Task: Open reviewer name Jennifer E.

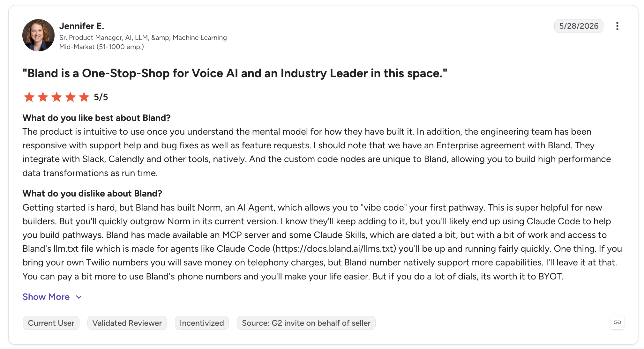Action: tap(82, 26)
